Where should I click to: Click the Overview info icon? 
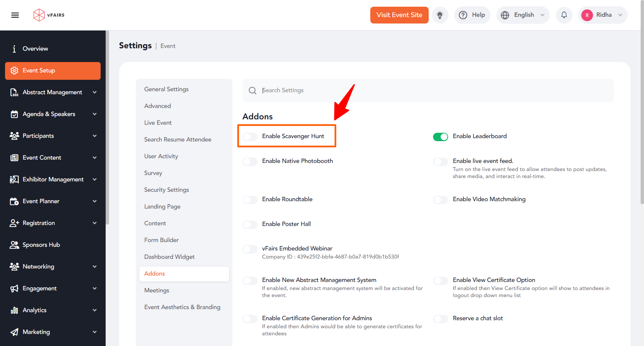click(14, 49)
